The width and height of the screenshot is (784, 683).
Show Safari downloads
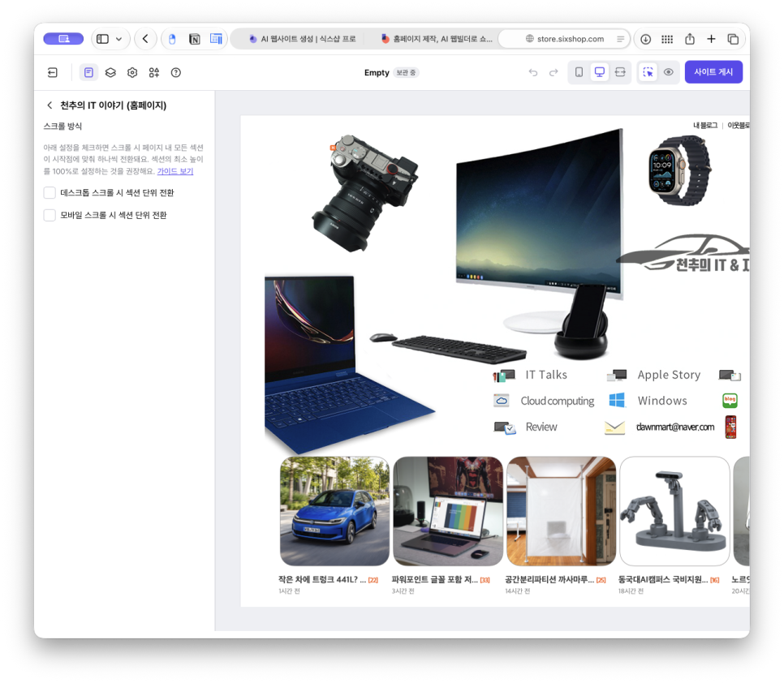pos(645,39)
